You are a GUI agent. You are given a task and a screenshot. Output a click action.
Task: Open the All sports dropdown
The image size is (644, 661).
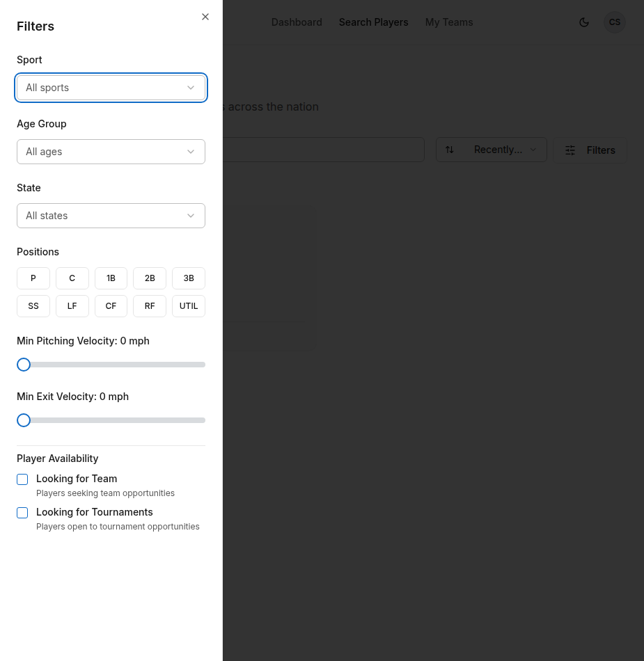(x=111, y=88)
